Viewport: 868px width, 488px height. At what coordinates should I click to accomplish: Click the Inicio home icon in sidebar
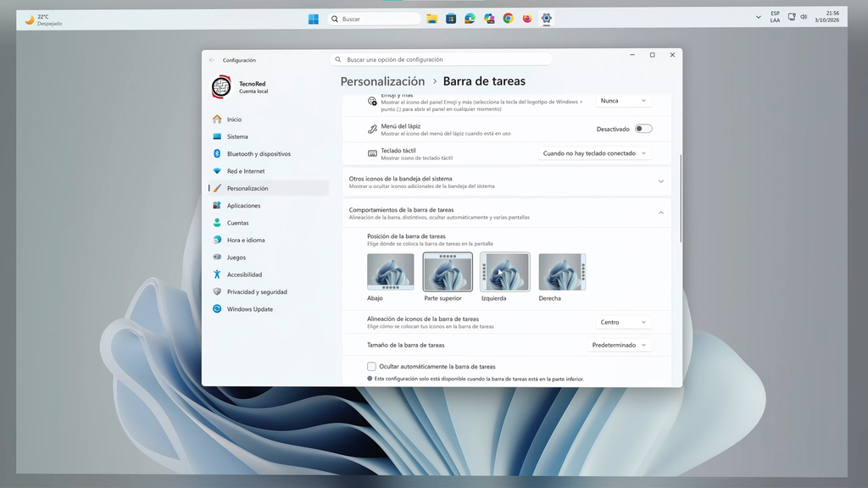(217, 119)
